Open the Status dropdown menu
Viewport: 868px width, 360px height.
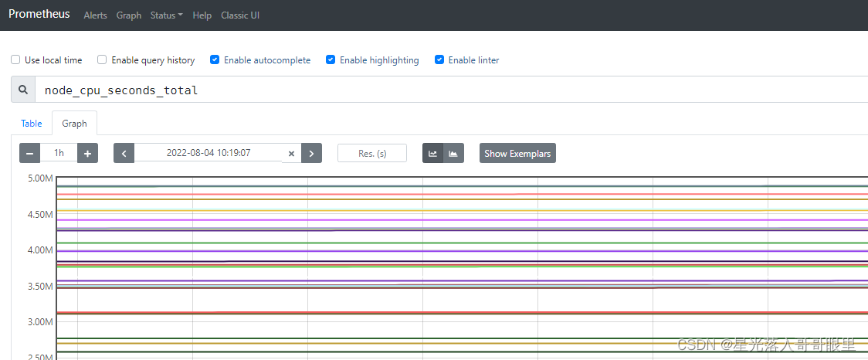pyautogui.click(x=167, y=15)
